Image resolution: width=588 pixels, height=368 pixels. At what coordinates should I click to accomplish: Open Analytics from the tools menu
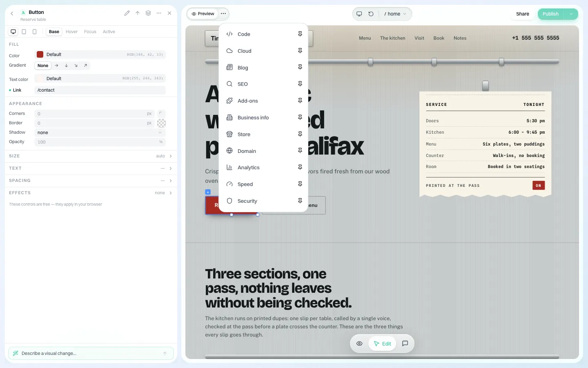263,168
